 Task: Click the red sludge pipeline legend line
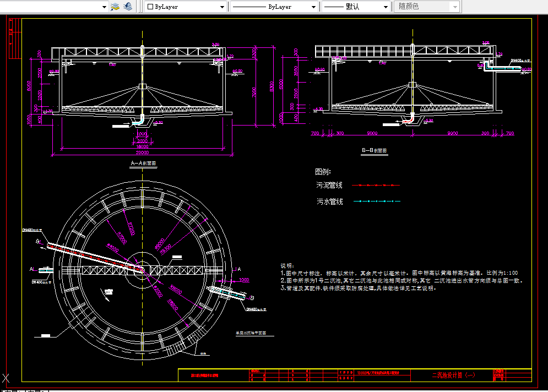pos(376,185)
